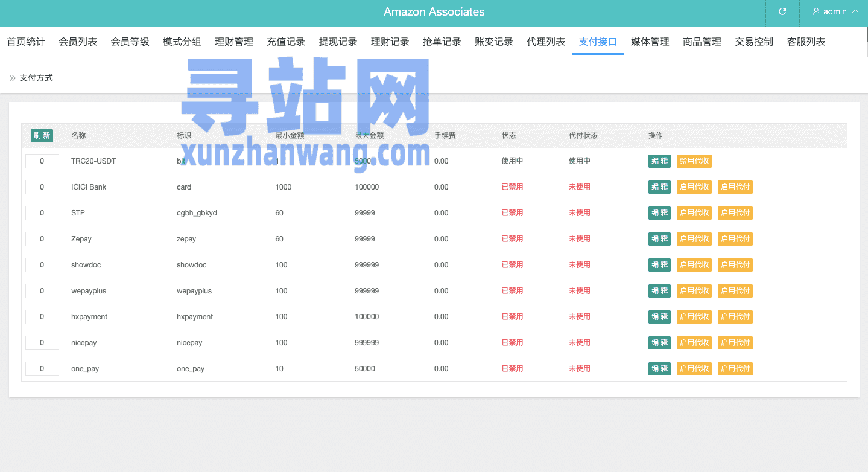Enable 启用代付 for one_pay
This screenshot has width=868, height=472.
pos(735,369)
